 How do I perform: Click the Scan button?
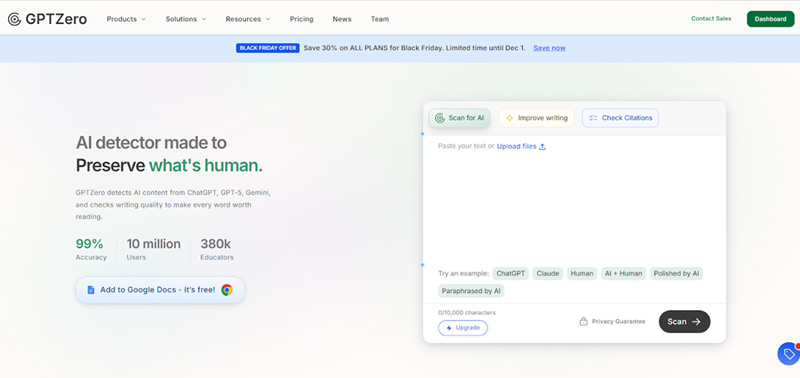(x=684, y=322)
